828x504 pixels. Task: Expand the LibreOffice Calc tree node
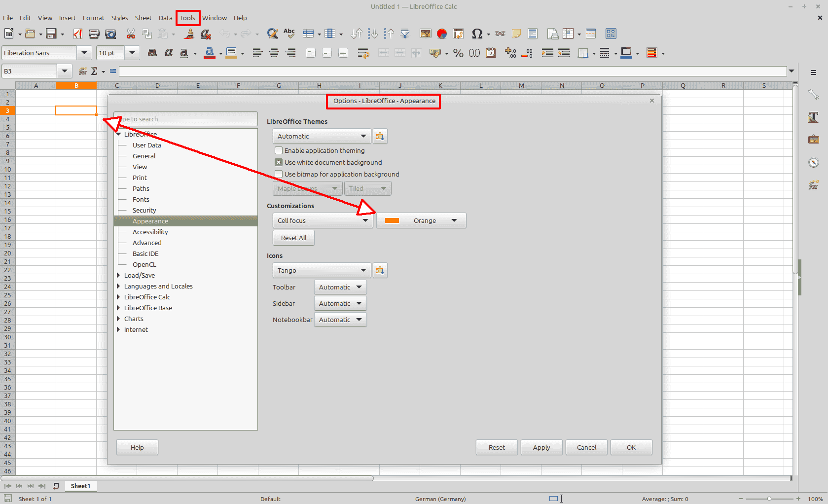click(118, 297)
